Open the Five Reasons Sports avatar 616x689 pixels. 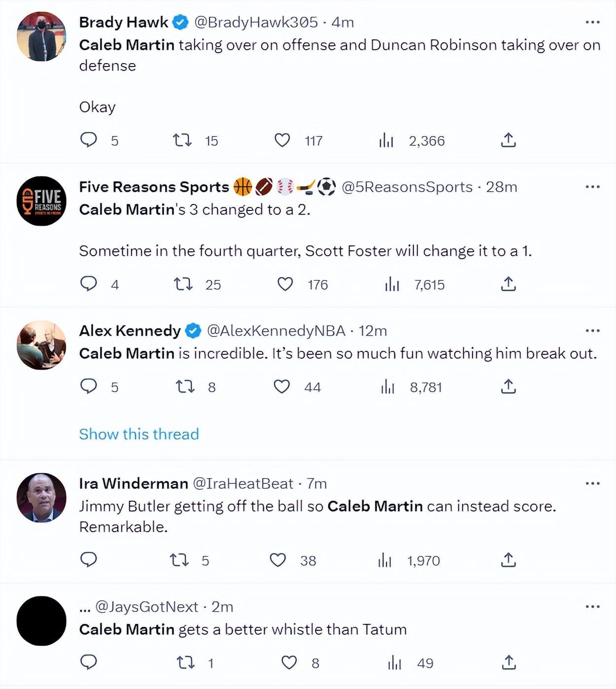(41, 201)
